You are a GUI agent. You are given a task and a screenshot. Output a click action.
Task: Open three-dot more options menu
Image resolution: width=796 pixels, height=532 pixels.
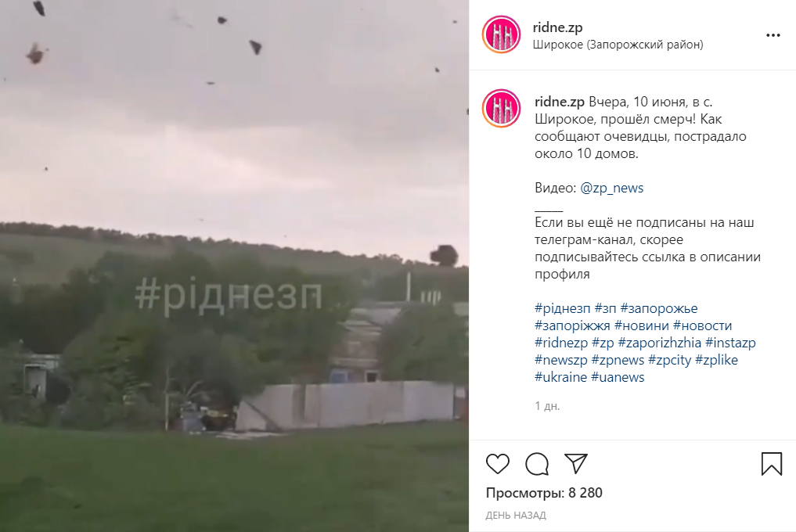[x=773, y=35]
